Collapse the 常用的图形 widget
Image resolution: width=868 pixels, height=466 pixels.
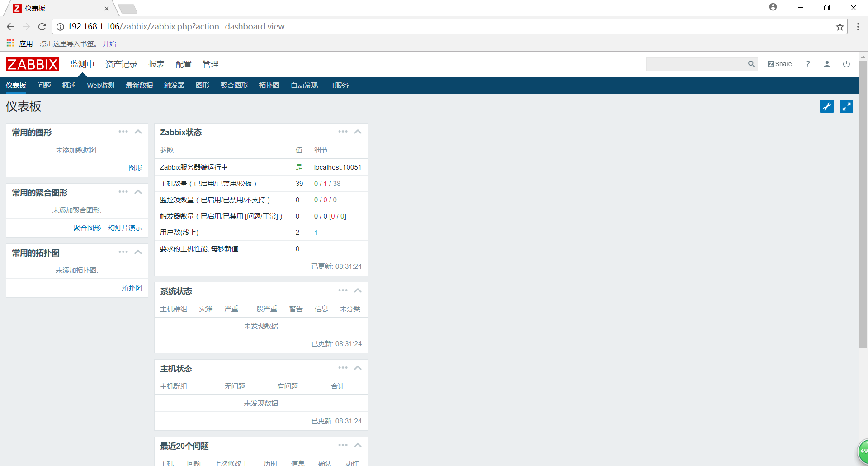click(x=138, y=132)
